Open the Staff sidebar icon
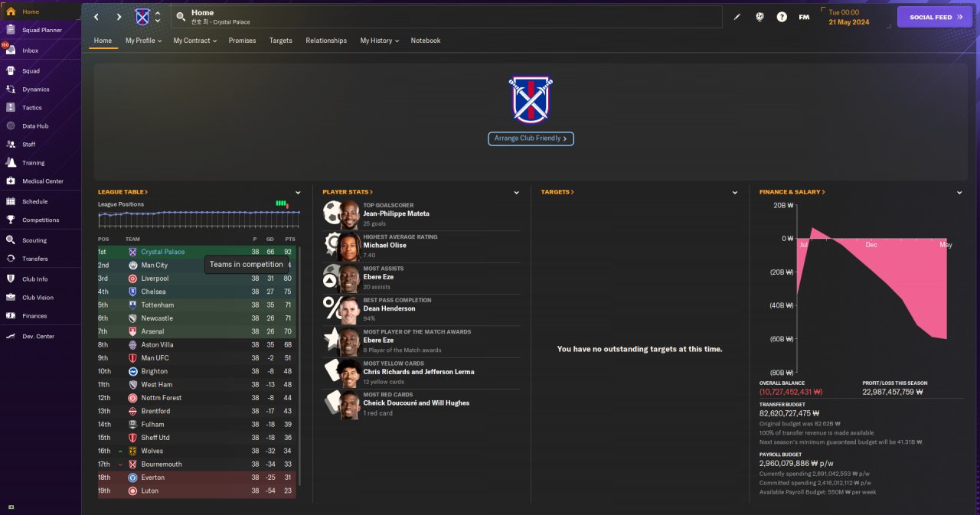Image resolution: width=980 pixels, height=515 pixels. 11,144
